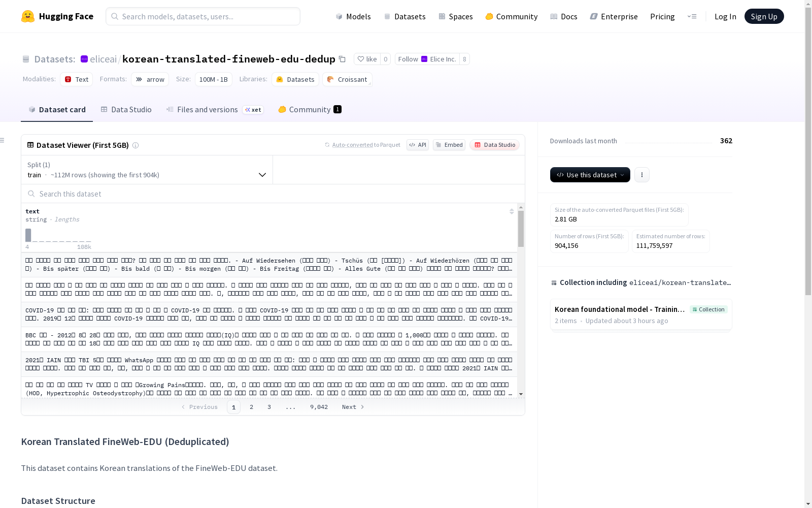Open the eliceai organization link
Viewport: 812px width, 508px height.
click(103, 59)
